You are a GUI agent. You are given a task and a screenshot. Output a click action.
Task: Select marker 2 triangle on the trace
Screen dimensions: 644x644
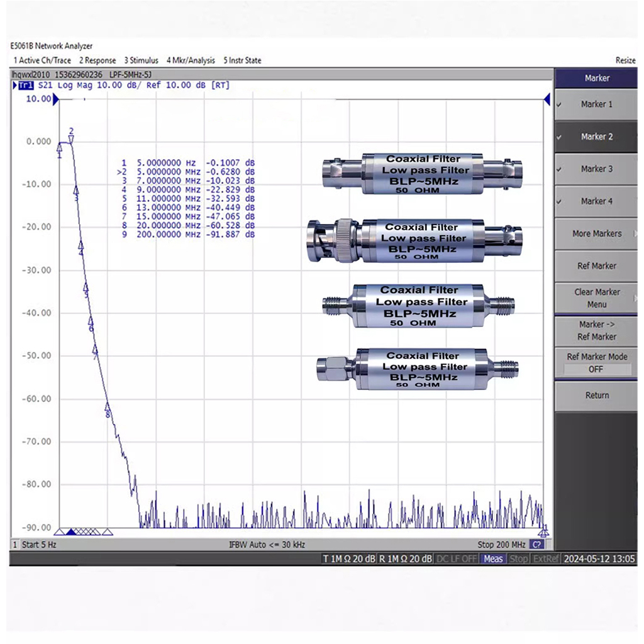point(71,140)
